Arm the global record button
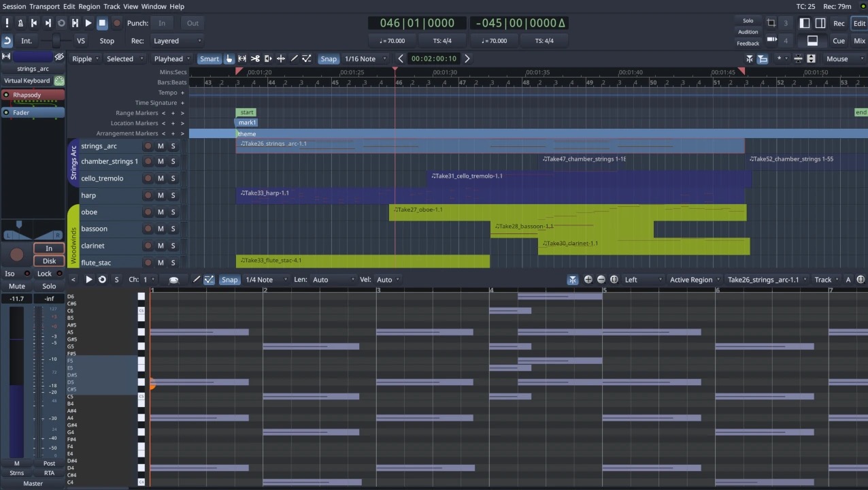This screenshot has height=490, width=868. click(x=116, y=23)
